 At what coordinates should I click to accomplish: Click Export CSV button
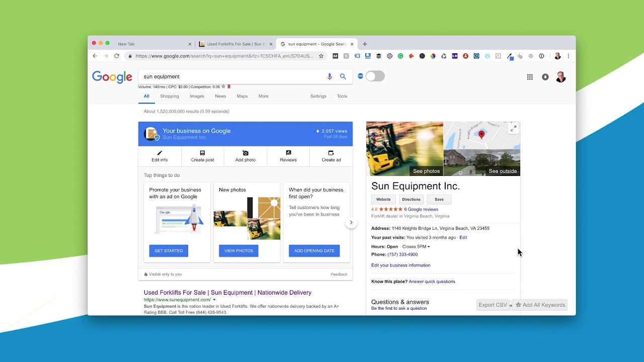pyautogui.click(x=493, y=305)
